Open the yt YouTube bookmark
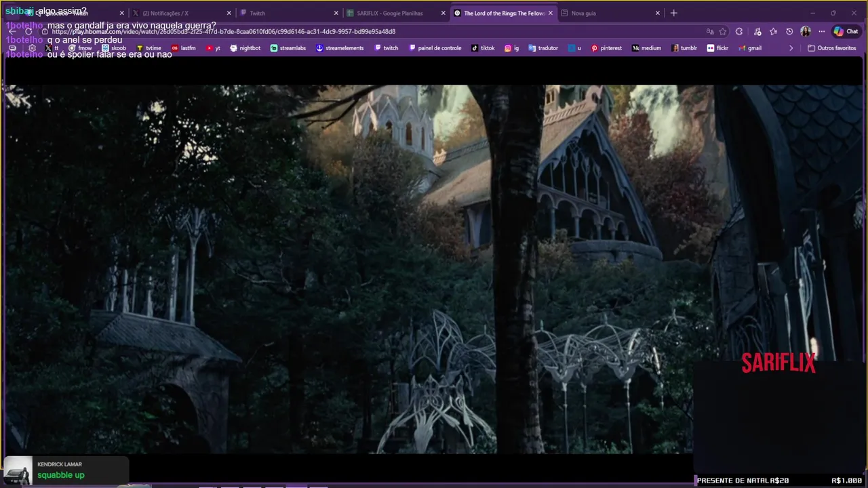The height and width of the screenshot is (488, 868). click(213, 48)
